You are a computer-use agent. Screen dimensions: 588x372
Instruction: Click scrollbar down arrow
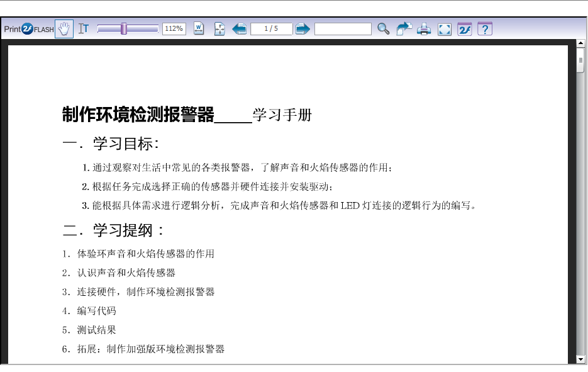(x=581, y=359)
